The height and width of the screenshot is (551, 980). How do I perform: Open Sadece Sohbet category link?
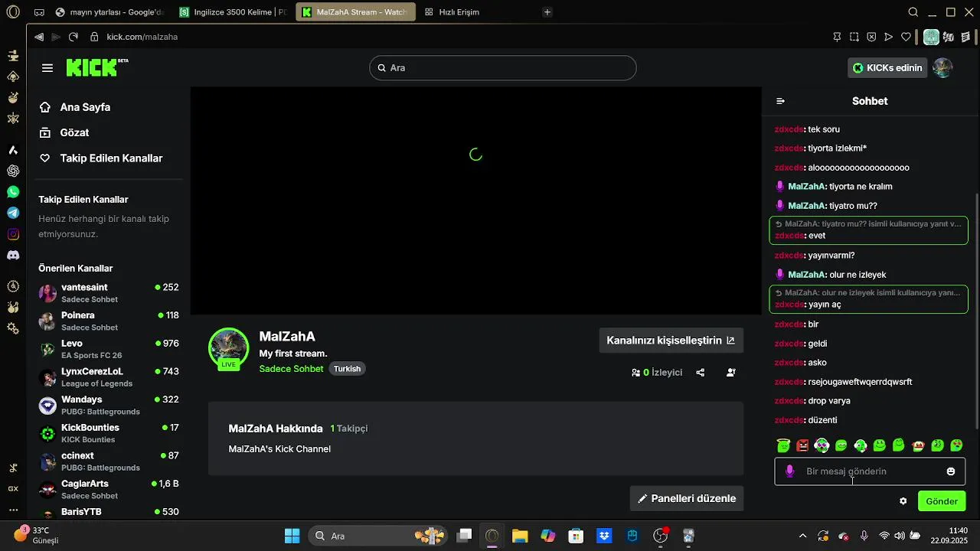291,369
